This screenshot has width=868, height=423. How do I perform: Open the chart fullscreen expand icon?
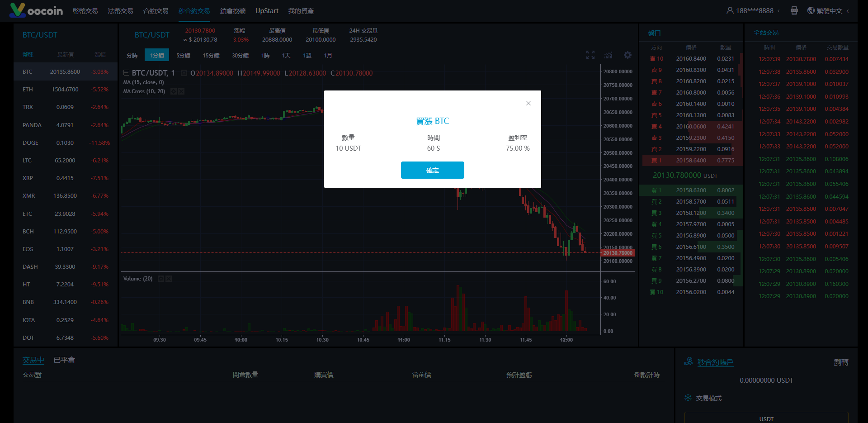[x=590, y=55]
